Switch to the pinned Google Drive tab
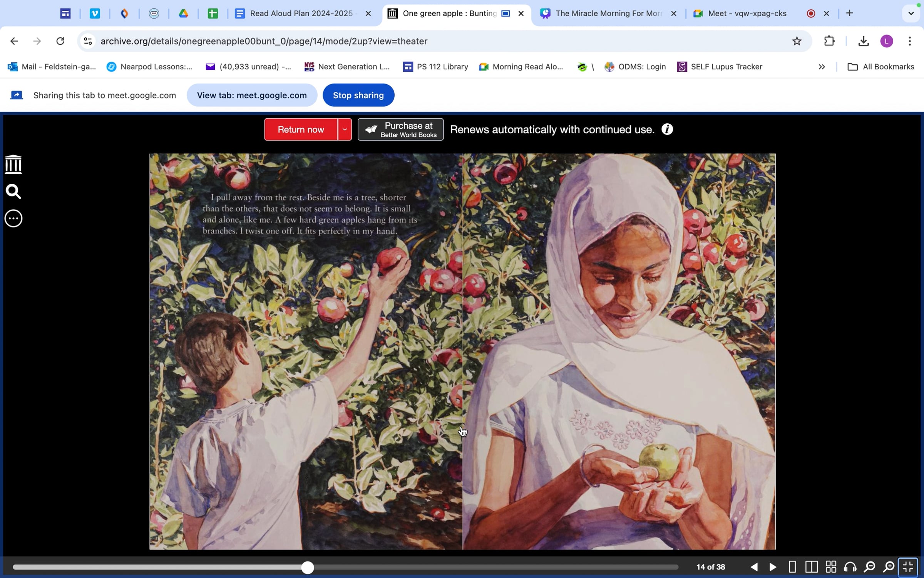This screenshot has width=924, height=578. tap(183, 13)
